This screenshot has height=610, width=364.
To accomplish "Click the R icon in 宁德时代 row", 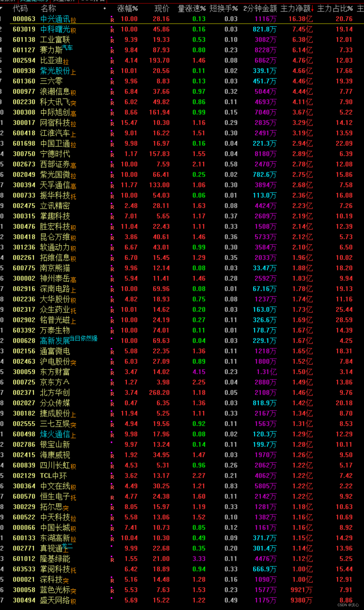I will pyautogui.click(x=112, y=155).
